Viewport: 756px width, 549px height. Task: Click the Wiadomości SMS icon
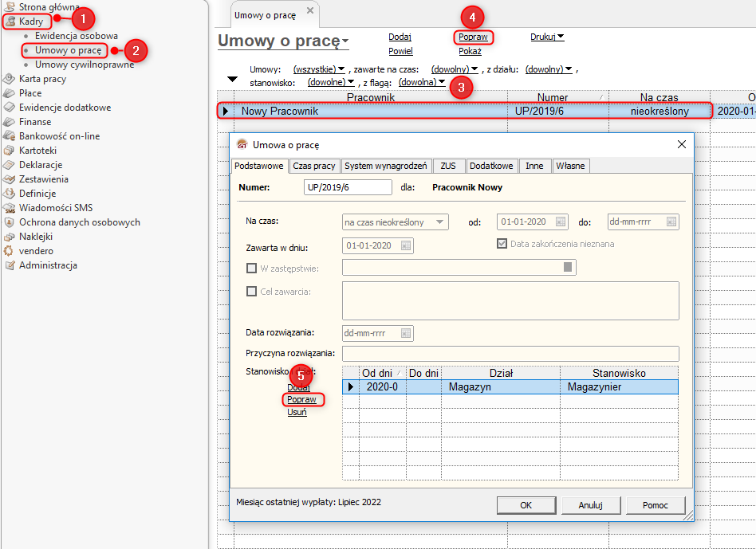point(10,208)
